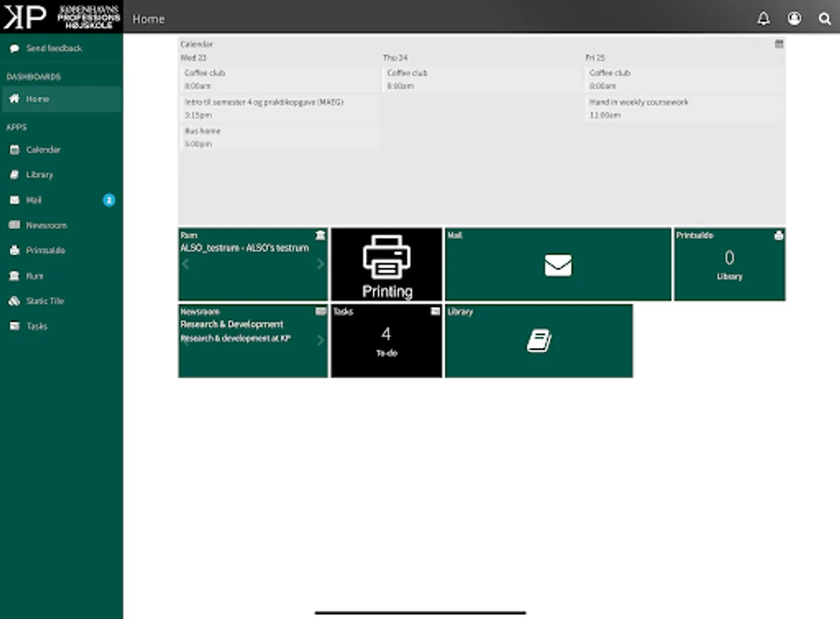Click the large printer icon on Printing tile
Screen dimensions: 840x619
click(386, 257)
